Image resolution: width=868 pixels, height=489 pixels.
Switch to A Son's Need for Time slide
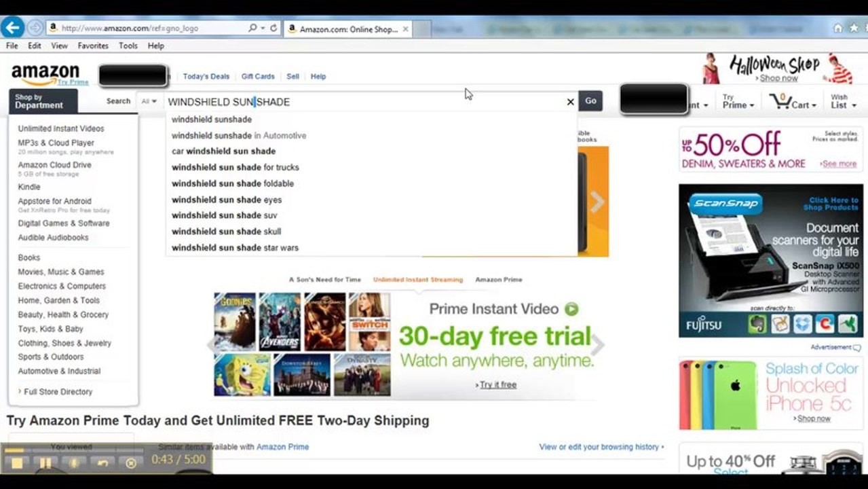coord(325,280)
